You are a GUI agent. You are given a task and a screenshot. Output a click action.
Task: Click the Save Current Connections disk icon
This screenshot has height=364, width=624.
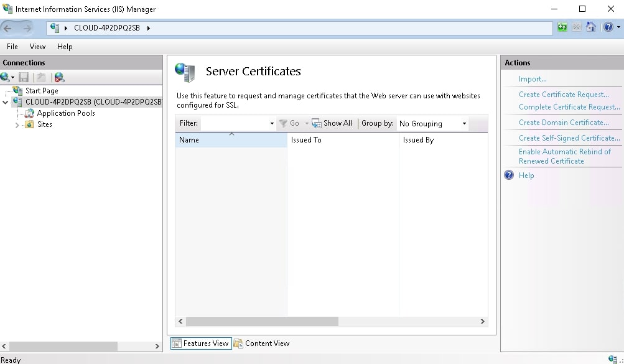[24, 77]
